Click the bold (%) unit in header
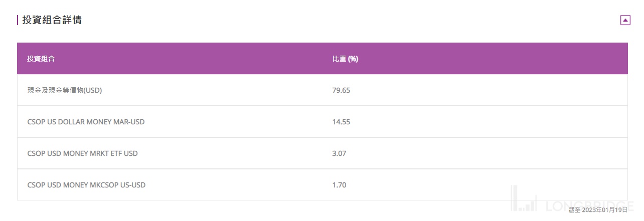 [x=353, y=59]
